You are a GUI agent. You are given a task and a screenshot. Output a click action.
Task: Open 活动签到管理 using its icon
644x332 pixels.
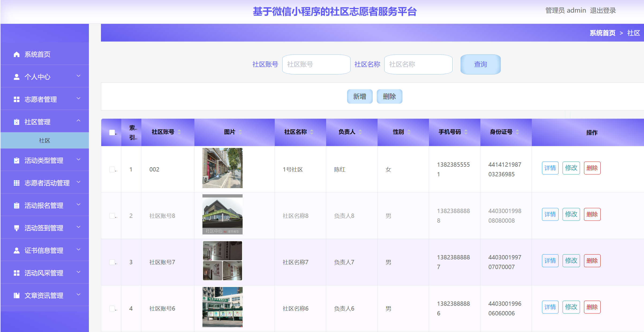click(x=16, y=228)
